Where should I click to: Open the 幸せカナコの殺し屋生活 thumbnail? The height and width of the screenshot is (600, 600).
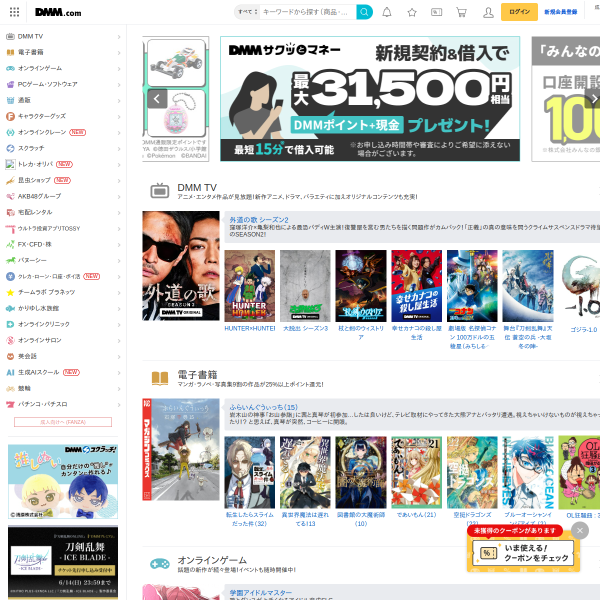click(416, 286)
